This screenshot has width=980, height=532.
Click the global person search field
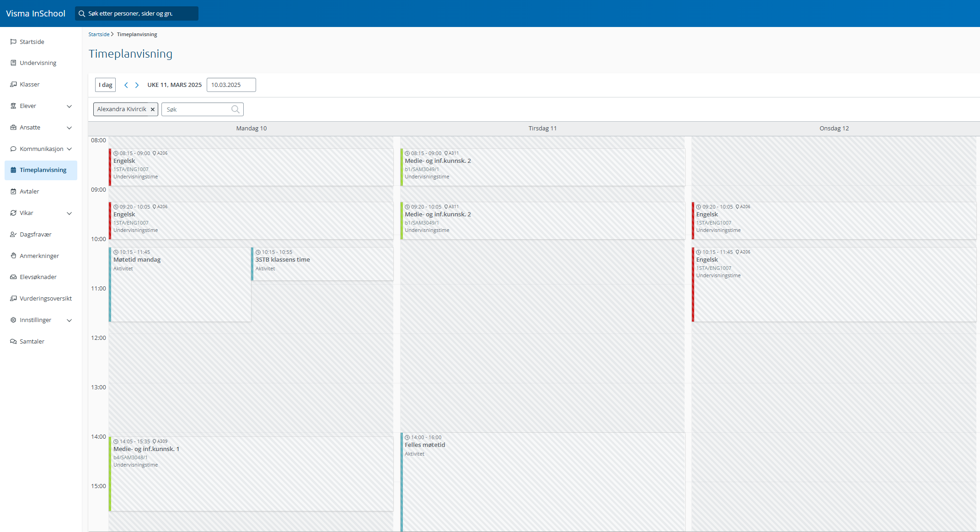[x=137, y=14]
